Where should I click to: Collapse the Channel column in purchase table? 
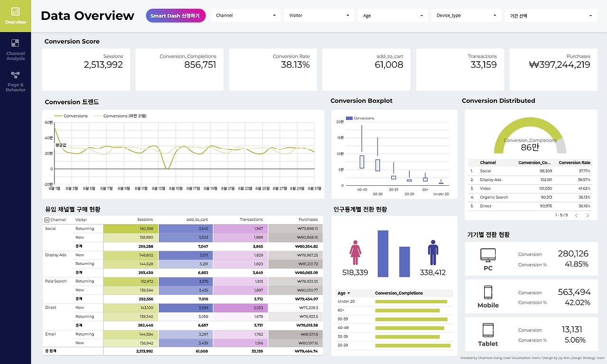click(46, 220)
